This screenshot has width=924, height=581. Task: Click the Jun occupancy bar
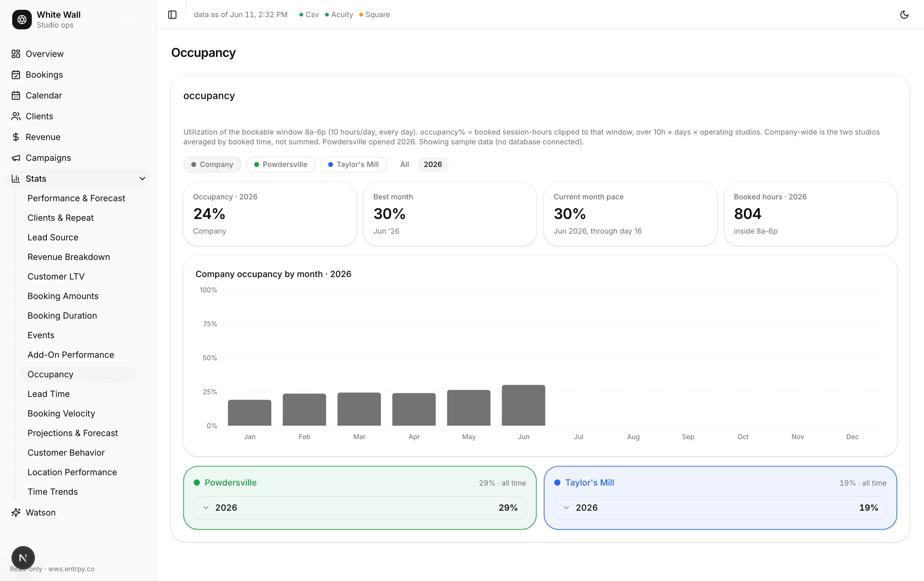click(523, 405)
